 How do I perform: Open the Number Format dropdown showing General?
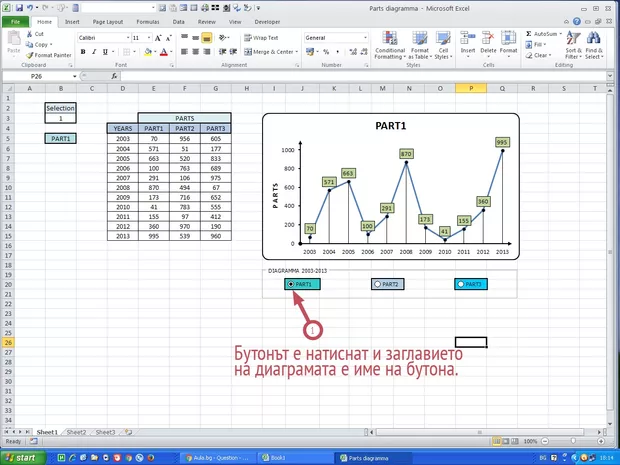[365, 37]
